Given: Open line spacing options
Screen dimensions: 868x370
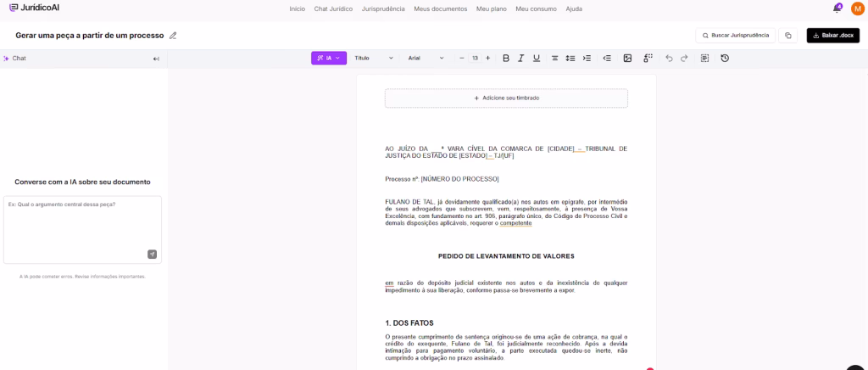Looking at the screenshot, I should pyautogui.click(x=570, y=58).
